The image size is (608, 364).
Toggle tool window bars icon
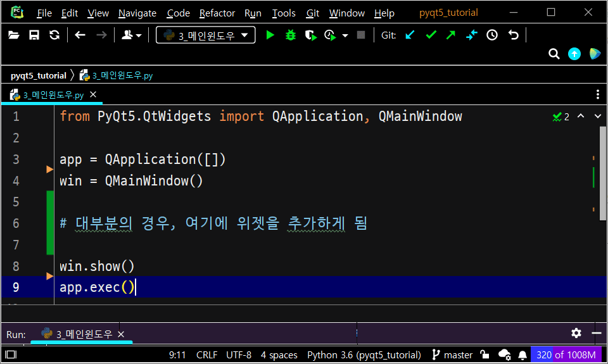(11, 355)
